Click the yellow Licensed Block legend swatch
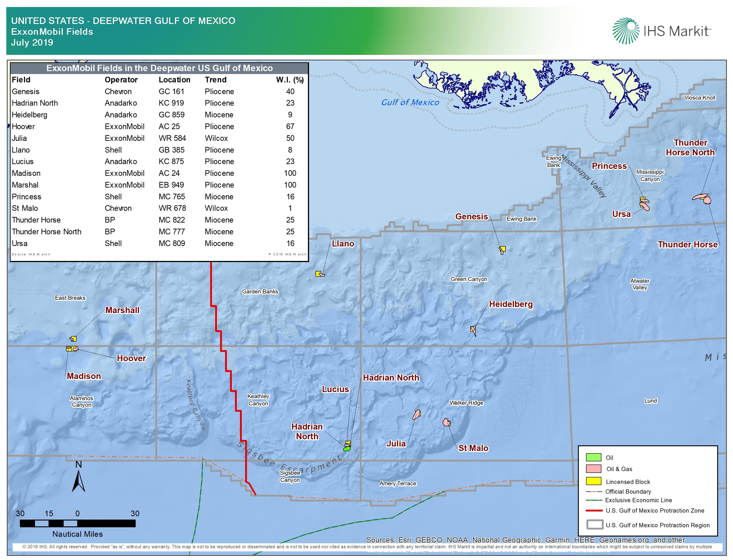The image size is (733, 560). coord(593,481)
